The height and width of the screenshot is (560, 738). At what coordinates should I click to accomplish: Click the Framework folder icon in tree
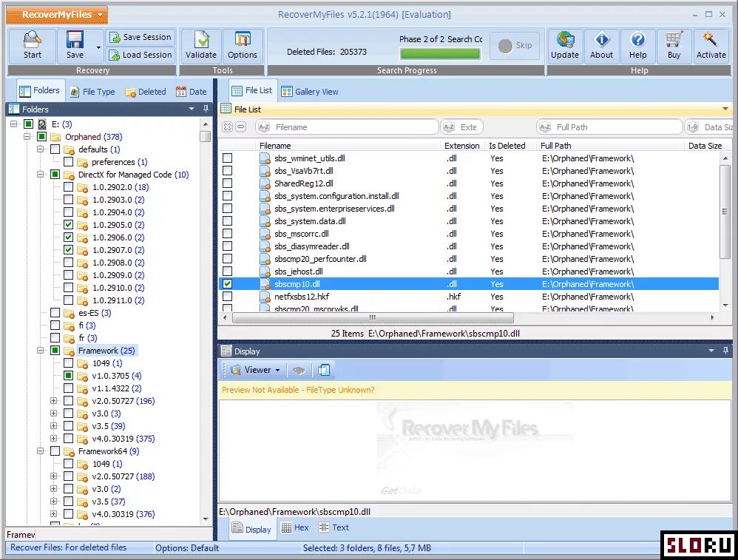click(70, 351)
